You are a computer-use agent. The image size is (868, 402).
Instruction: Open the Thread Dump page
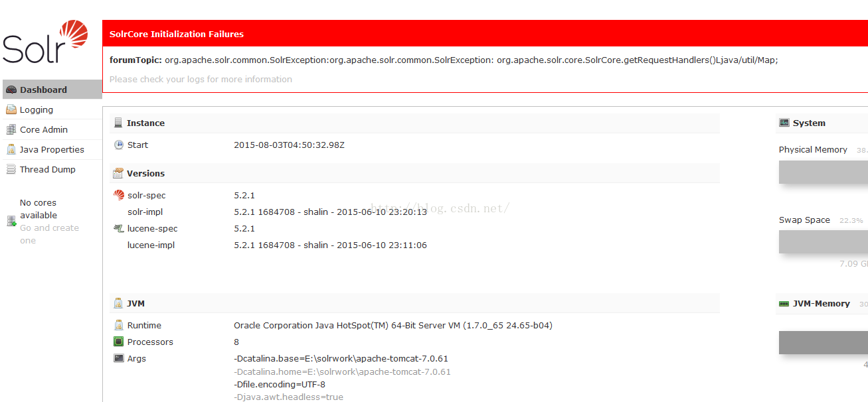[52, 169]
